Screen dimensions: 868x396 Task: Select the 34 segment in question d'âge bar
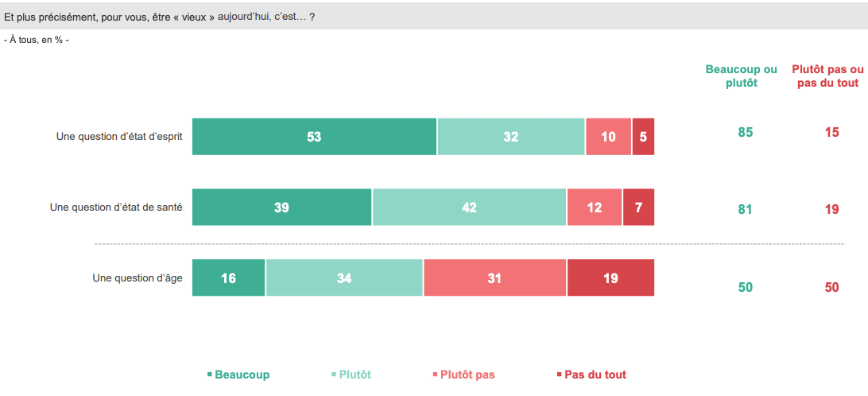click(344, 278)
